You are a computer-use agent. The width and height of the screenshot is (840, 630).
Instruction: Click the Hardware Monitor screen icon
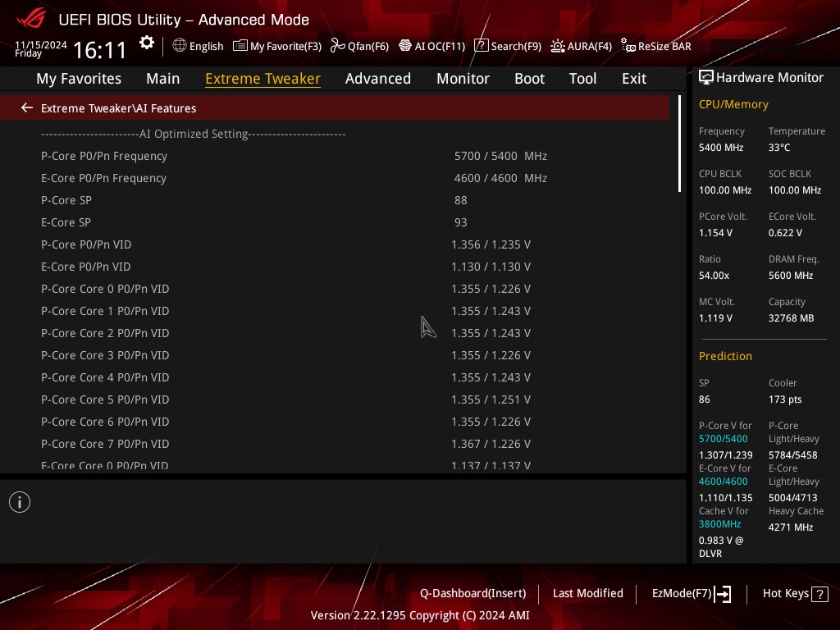pyautogui.click(x=706, y=77)
